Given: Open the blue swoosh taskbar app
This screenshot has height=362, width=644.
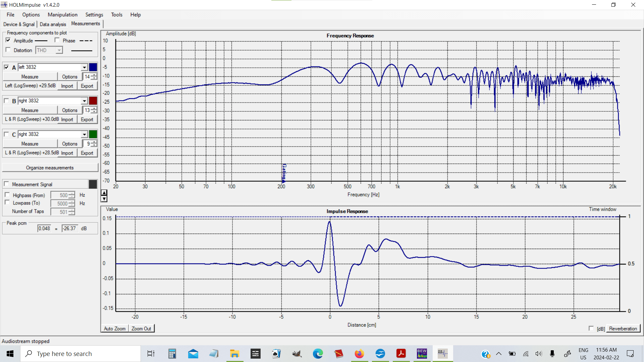Looking at the screenshot, I should click(x=380, y=354).
